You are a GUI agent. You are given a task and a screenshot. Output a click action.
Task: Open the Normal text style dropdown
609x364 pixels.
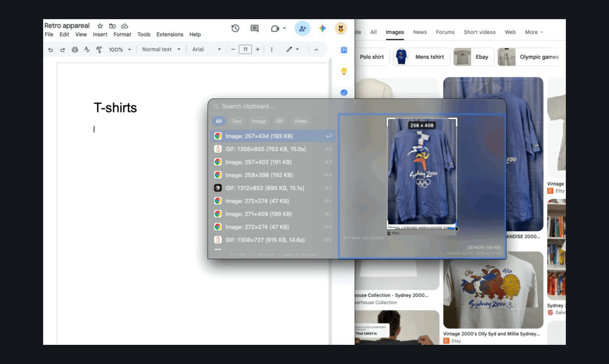pyautogui.click(x=162, y=49)
